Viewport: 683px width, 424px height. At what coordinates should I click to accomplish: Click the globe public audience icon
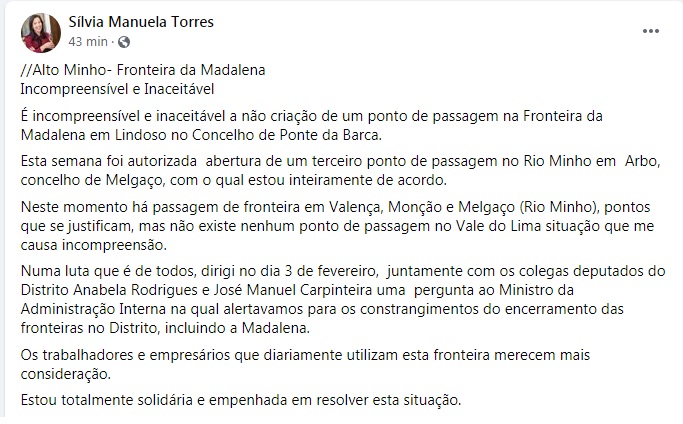[124, 42]
